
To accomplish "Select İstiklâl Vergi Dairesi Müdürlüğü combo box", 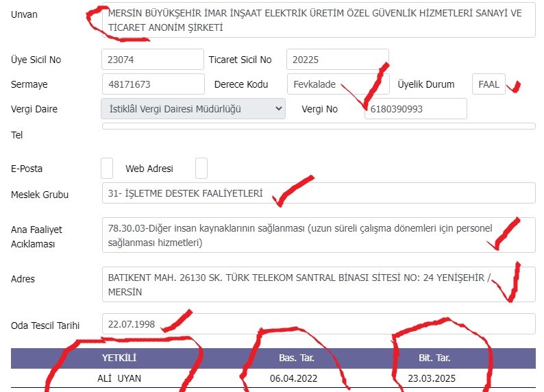I will [x=193, y=108].
